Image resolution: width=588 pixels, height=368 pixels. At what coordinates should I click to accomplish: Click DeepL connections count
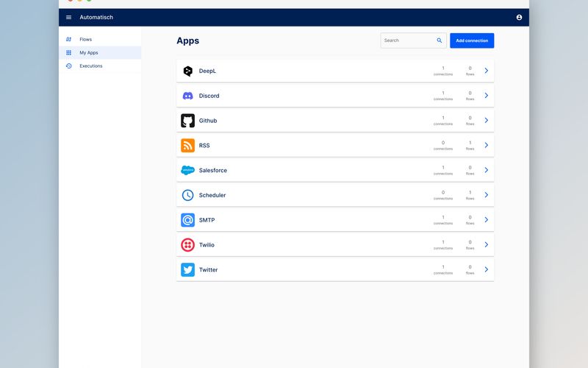[x=443, y=71]
